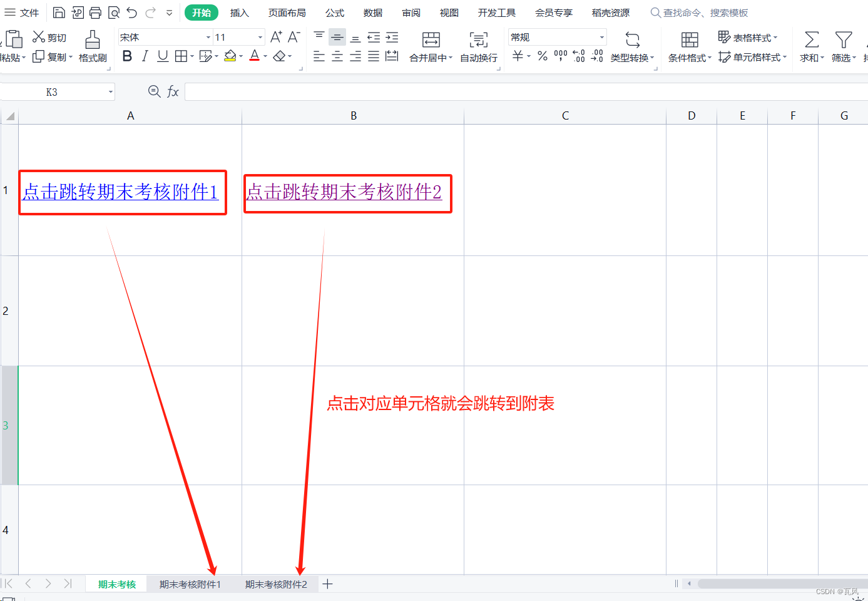Click the red font color A swatch
The image size is (868, 601).
coord(254,56)
